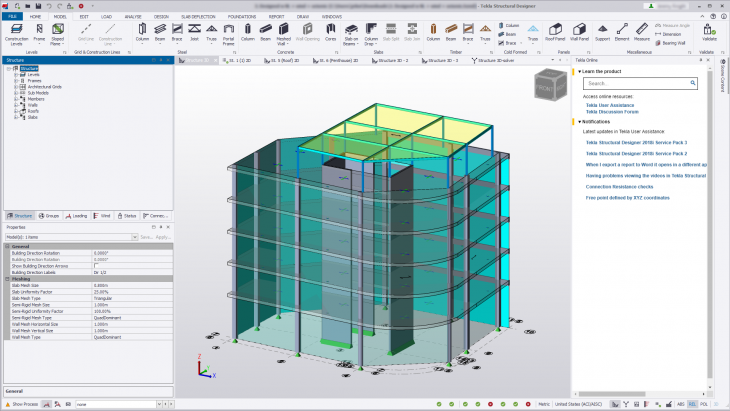Open the HOME ribbon tab
The image size is (730, 411).
[35, 16]
